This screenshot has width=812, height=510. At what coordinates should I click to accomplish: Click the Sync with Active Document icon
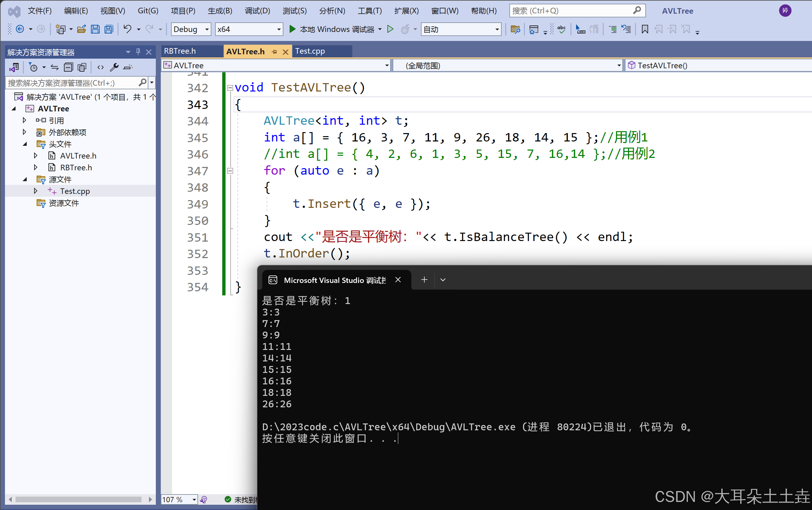point(55,67)
